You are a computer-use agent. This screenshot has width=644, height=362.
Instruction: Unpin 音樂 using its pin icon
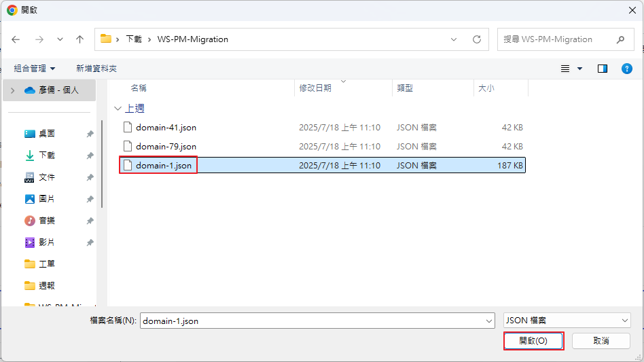pos(90,221)
